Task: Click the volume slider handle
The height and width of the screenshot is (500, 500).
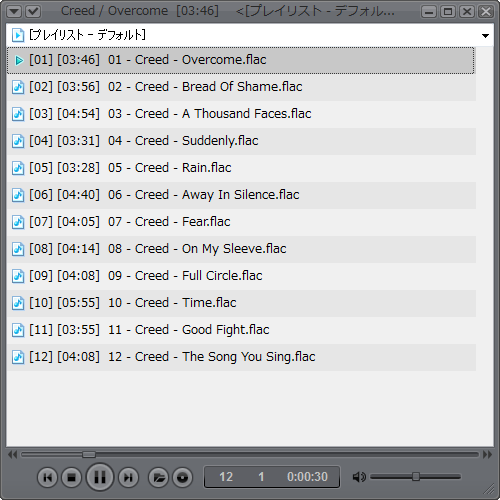Action: click(416, 477)
